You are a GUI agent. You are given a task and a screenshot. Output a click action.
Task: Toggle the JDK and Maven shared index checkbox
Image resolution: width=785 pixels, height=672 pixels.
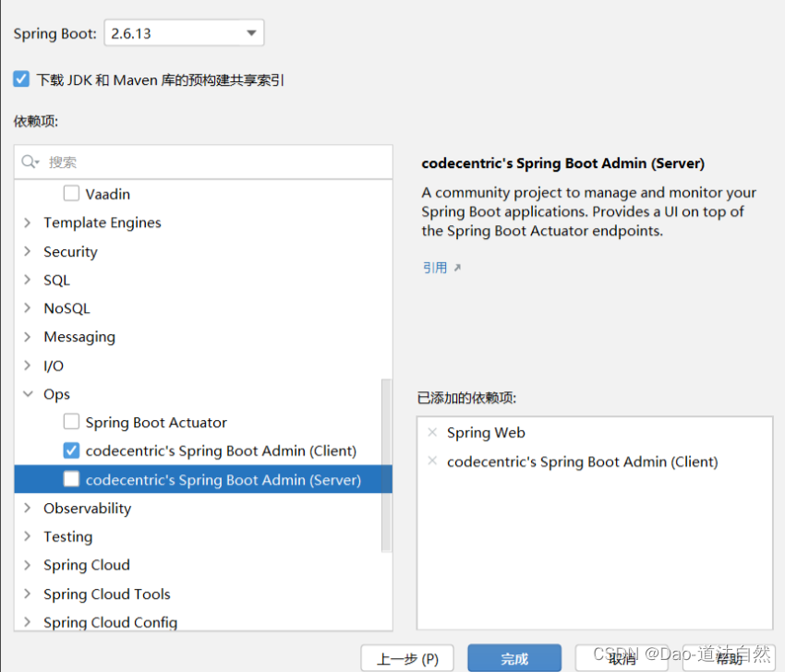[21, 79]
